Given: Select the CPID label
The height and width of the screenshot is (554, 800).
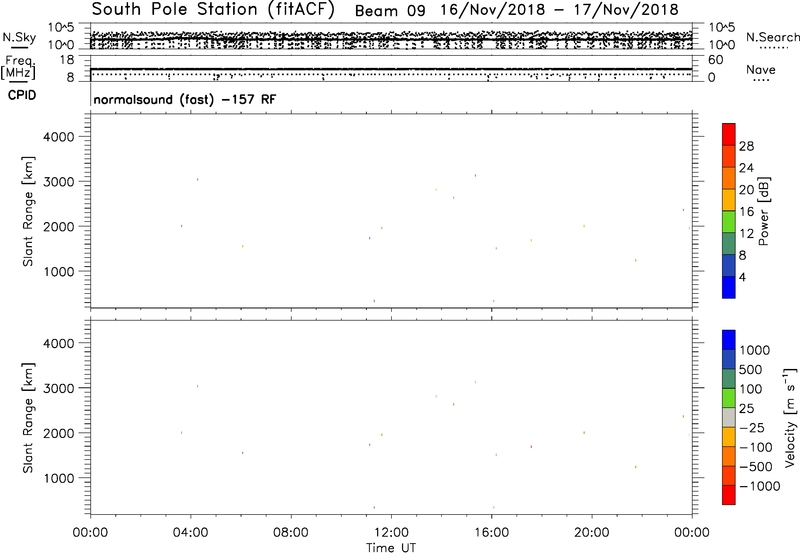Looking at the screenshot, I should (x=22, y=95).
